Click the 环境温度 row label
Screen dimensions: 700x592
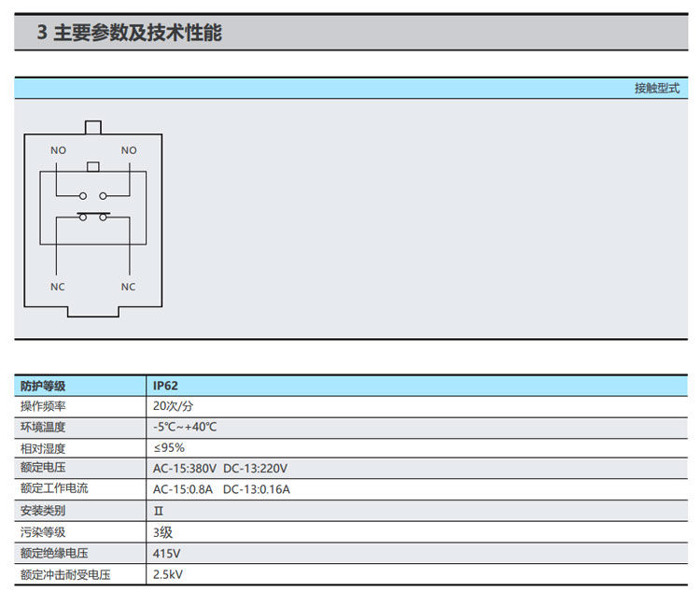(43, 427)
